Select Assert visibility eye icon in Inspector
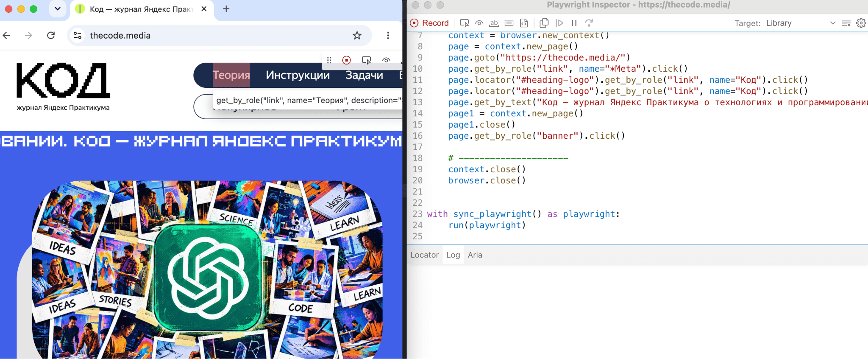Viewport: 868px width, 359px height. tap(479, 23)
